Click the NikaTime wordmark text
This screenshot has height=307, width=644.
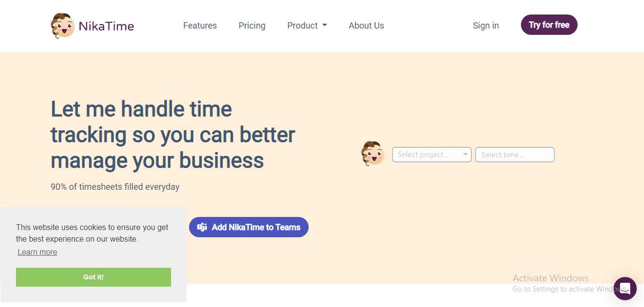[x=106, y=26]
